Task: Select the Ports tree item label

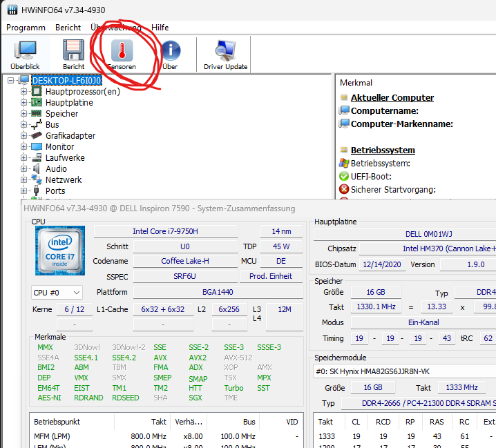Action: [x=55, y=191]
